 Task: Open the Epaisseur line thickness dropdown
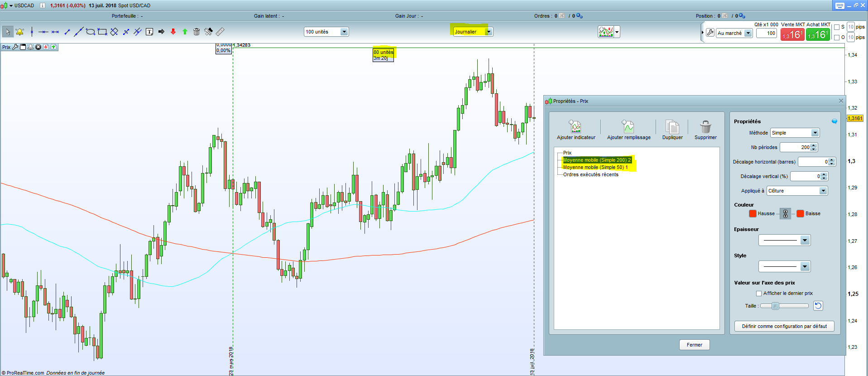[x=805, y=240]
